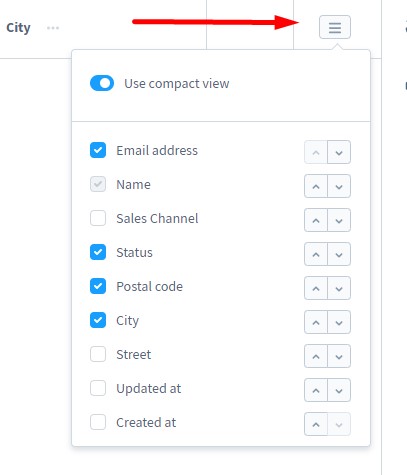Screen dimensions: 407x475
Task: Move Status column up with arrow
Action: point(316,254)
